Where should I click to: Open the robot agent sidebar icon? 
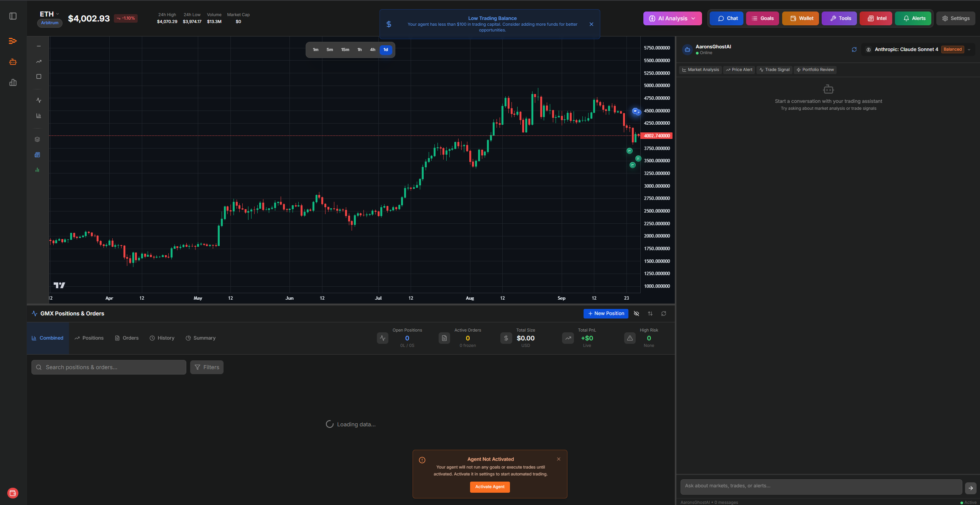pos(13,62)
